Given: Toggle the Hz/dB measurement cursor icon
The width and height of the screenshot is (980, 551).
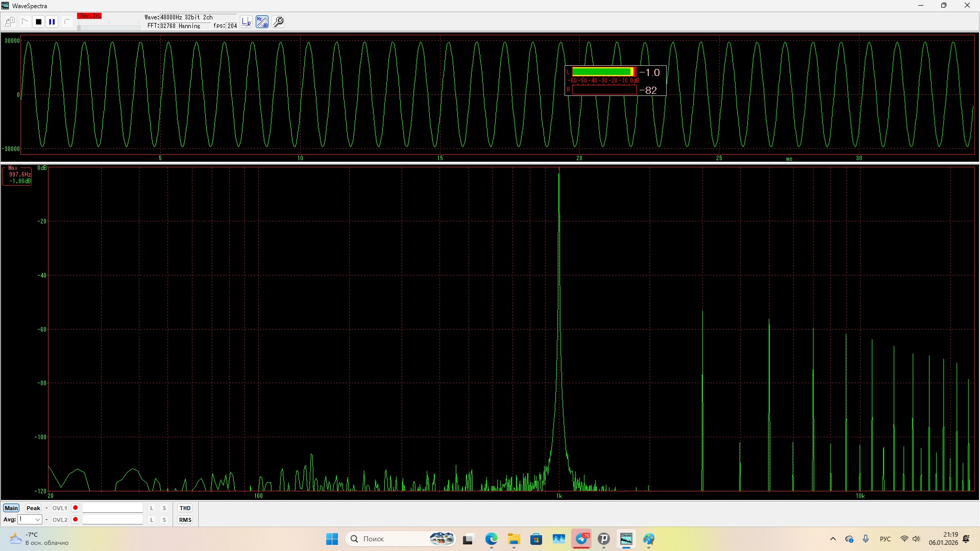Looking at the screenshot, I should (262, 22).
